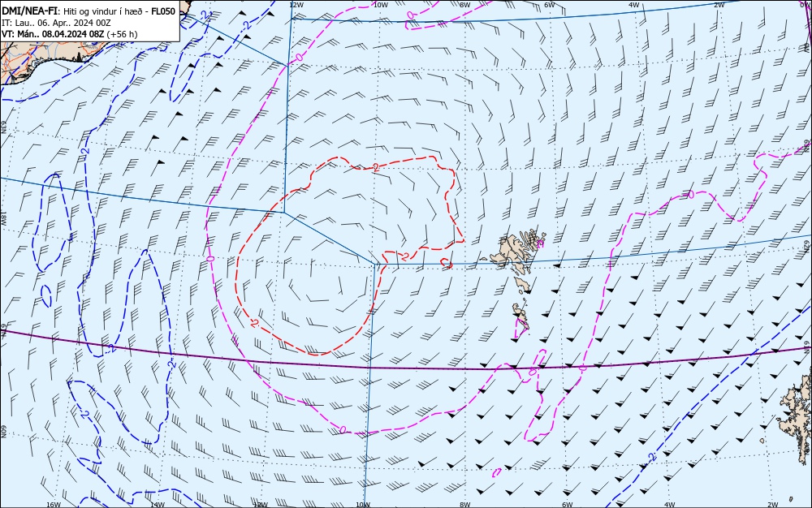Click the '4W' longitude label on top edge
812x508 pixels.
pos(634,5)
